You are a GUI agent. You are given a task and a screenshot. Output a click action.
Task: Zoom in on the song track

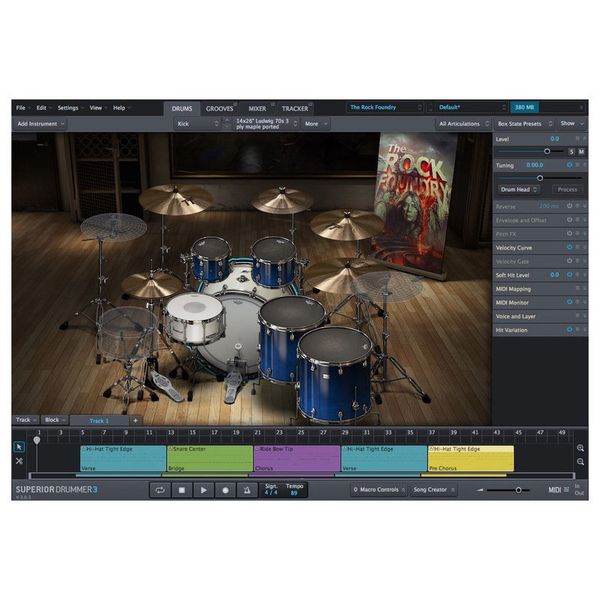(x=580, y=448)
